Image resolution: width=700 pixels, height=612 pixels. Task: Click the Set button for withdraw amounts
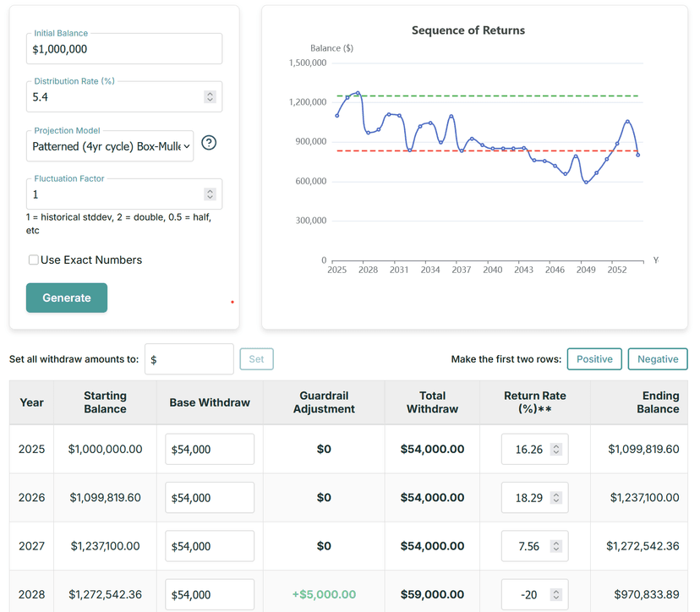[x=256, y=359]
